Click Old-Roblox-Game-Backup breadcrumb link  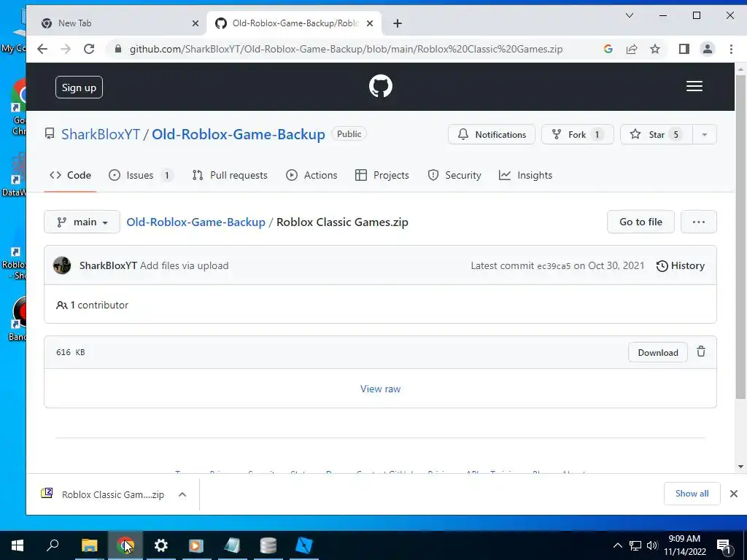[x=196, y=222]
